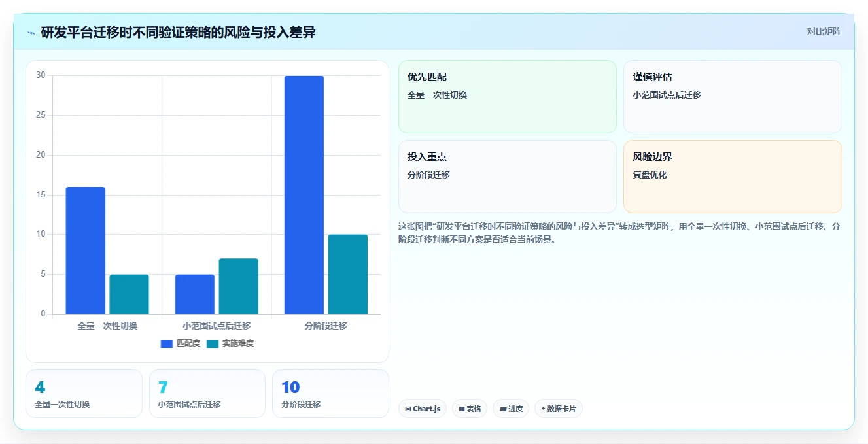868x444 pixels.
Task: Click the blue 匹配度 bar for 小范围试点后迁移
Action: (x=195, y=294)
